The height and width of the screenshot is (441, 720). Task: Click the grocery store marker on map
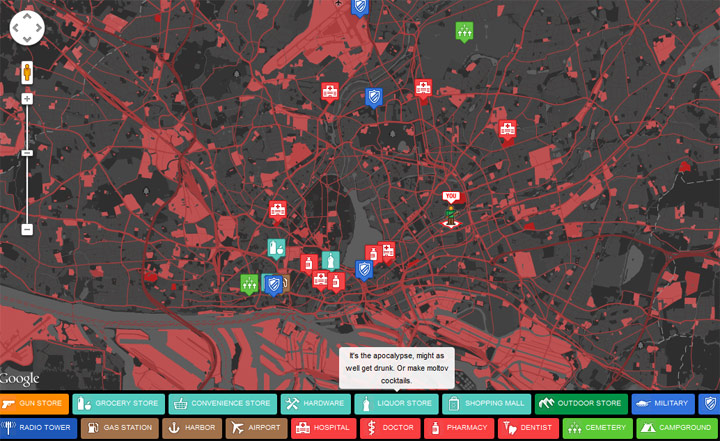click(x=276, y=247)
